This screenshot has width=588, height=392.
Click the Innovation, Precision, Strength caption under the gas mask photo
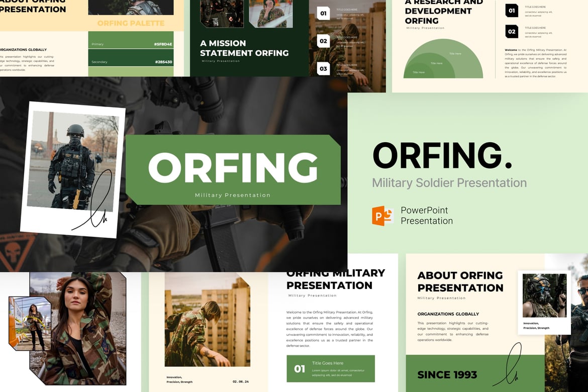(x=536, y=326)
